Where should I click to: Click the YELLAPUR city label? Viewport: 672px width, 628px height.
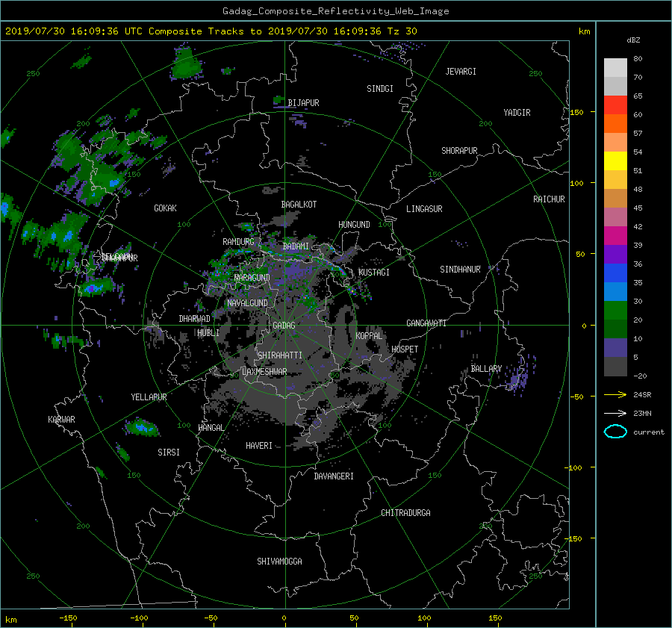coord(149,397)
